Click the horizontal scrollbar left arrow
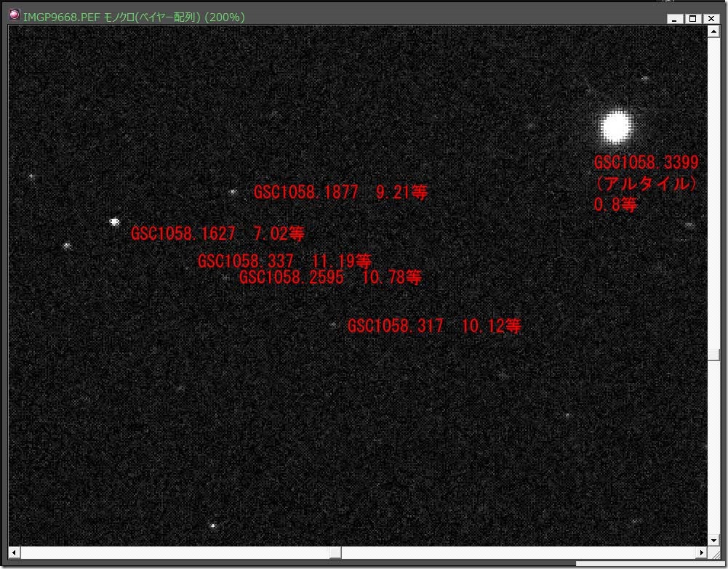 point(15,552)
